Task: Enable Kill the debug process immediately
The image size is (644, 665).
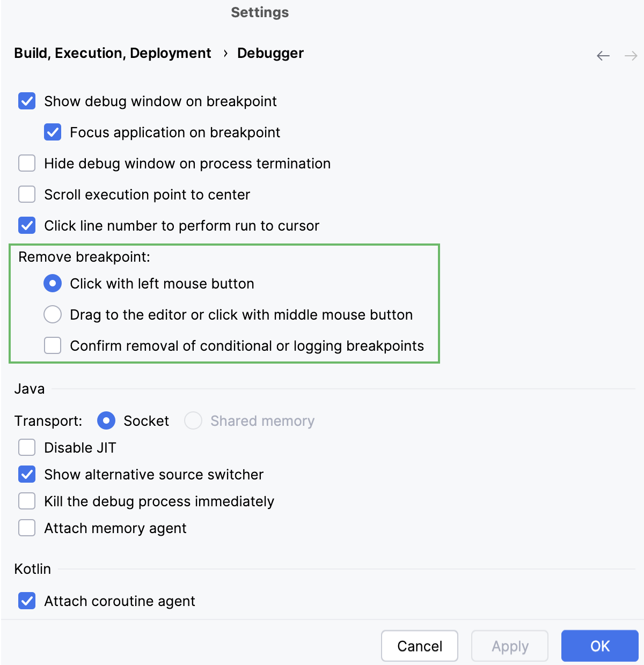Action: click(26, 500)
